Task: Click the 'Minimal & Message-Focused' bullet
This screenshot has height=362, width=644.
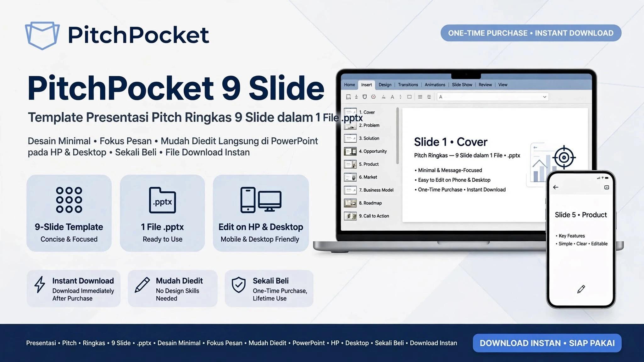Action: (x=448, y=170)
